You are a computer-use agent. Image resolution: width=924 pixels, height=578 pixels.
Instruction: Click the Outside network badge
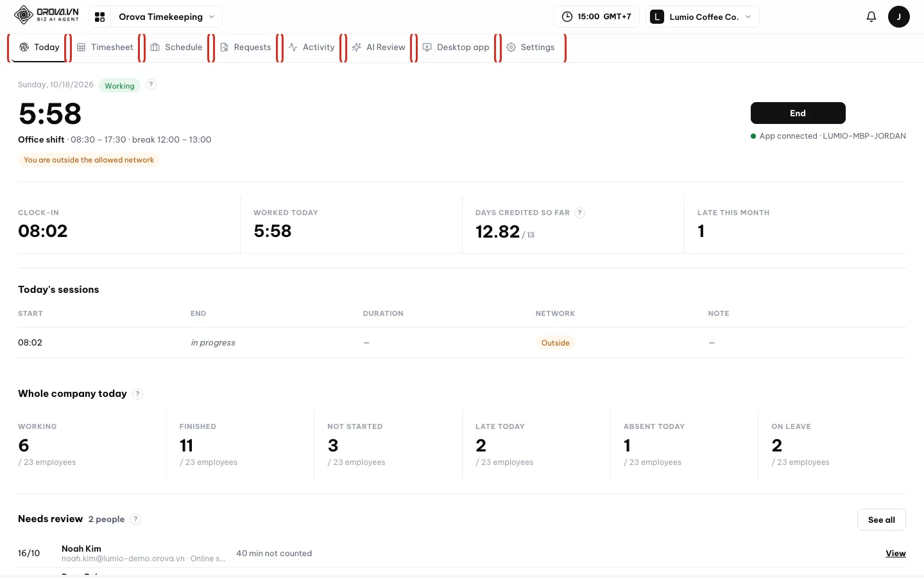pos(556,343)
